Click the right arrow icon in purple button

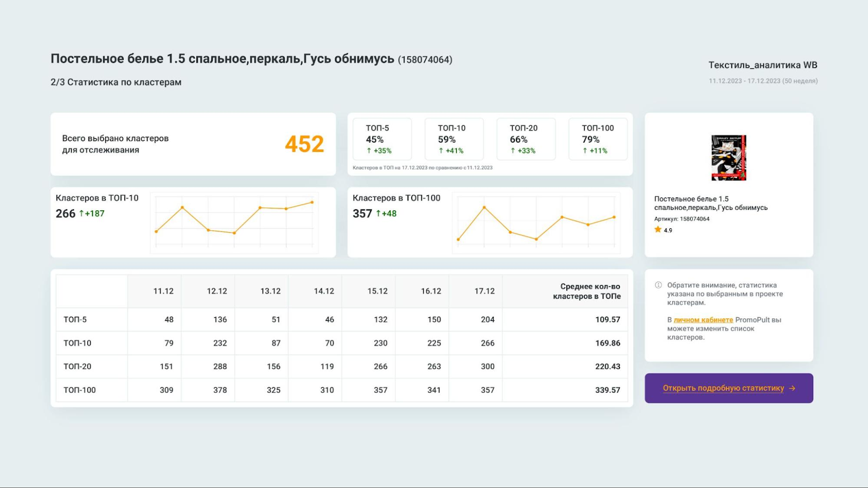click(792, 388)
